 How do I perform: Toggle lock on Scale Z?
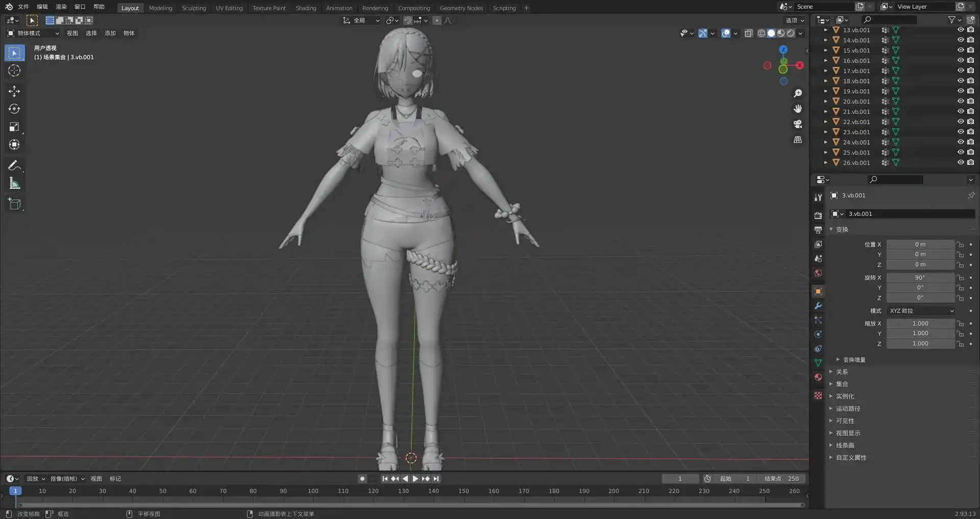pyautogui.click(x=960, y=344)
